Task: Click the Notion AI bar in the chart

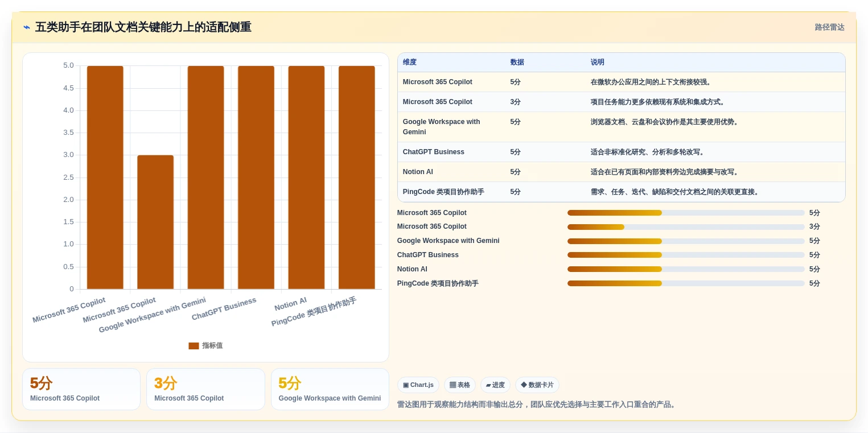Action: coord(306,178)
